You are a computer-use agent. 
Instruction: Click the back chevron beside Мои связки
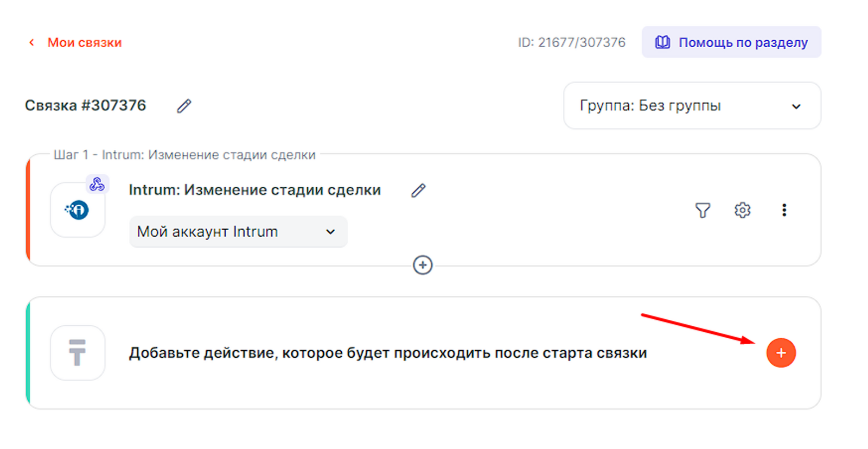[x=31, y=42]
